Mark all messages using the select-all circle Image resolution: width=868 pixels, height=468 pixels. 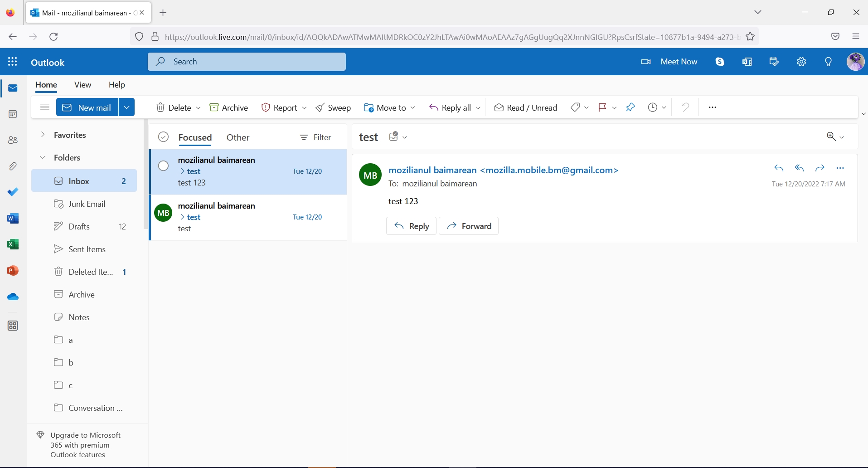coord(163,136)
